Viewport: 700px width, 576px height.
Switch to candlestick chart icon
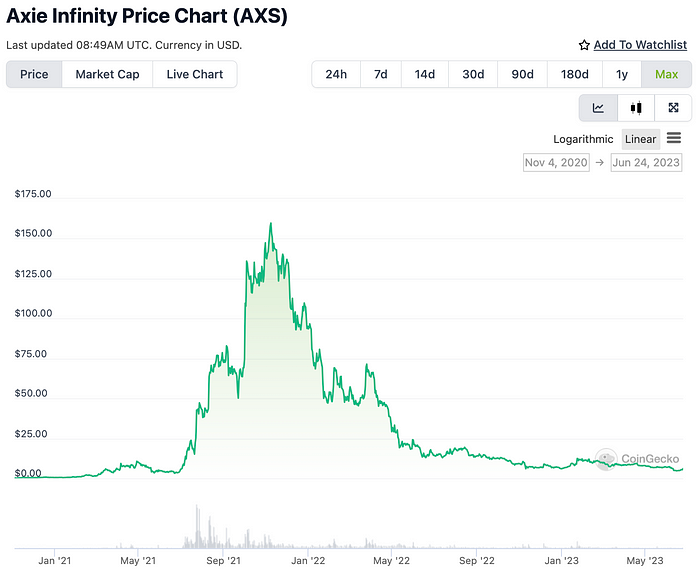pyautogui.click(x=635, y=108)
